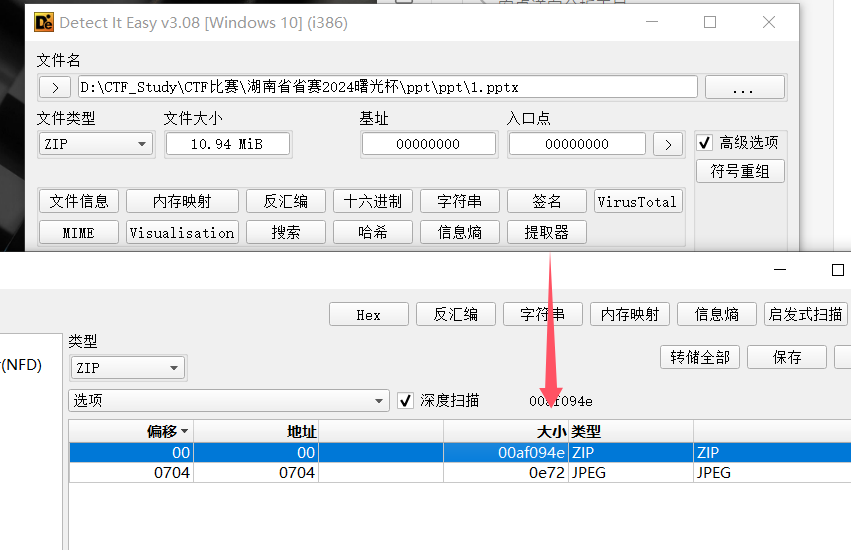Minimize the Detect It Easy window

coord(652,22)
